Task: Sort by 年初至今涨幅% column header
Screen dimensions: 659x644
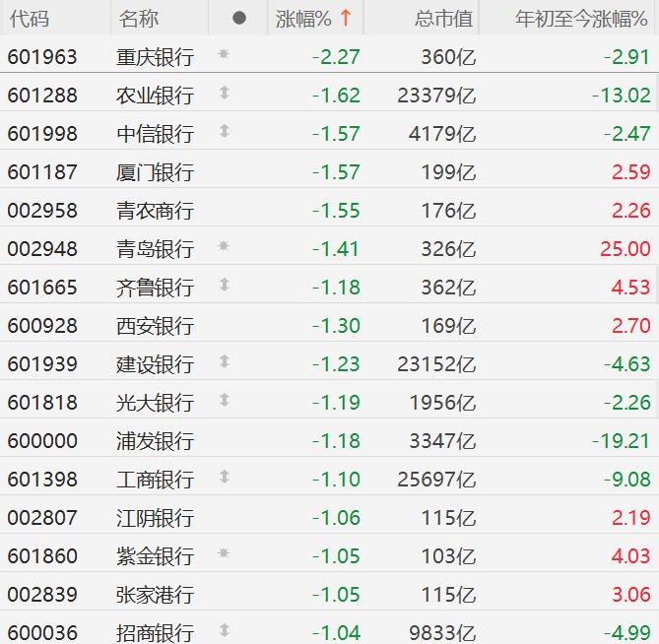Action: tap(583, 19)
